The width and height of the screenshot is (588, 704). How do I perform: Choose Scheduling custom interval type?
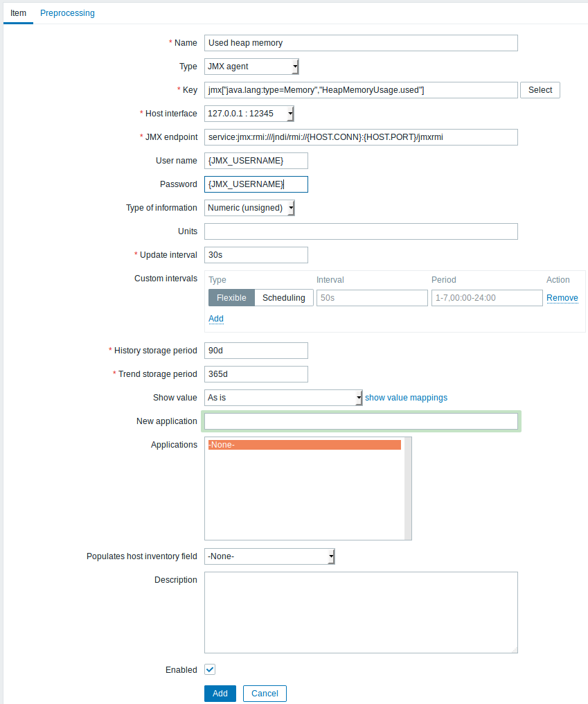pyautogui.click(x=284, y=298)
